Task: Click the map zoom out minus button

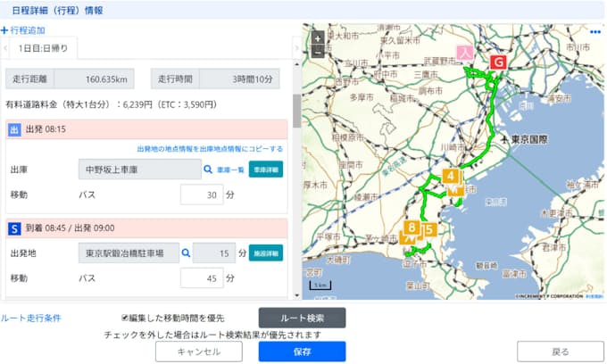Action: [318, 53]
